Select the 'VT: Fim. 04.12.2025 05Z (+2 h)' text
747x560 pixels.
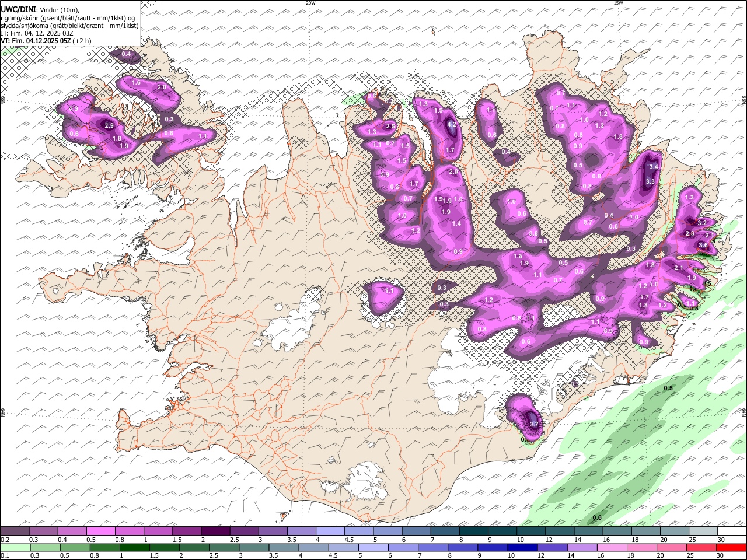tap(46, 41)
